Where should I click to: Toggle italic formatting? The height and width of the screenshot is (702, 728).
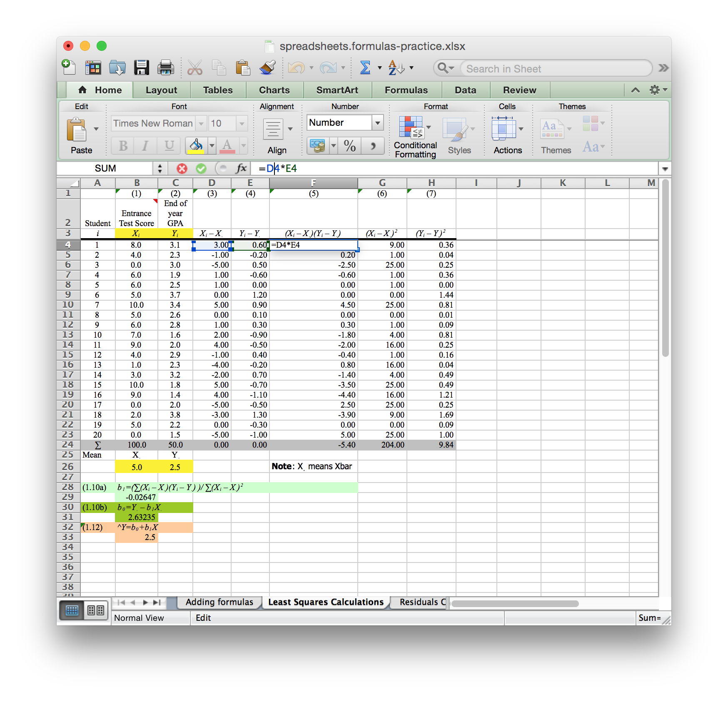(x=145, y=146)
